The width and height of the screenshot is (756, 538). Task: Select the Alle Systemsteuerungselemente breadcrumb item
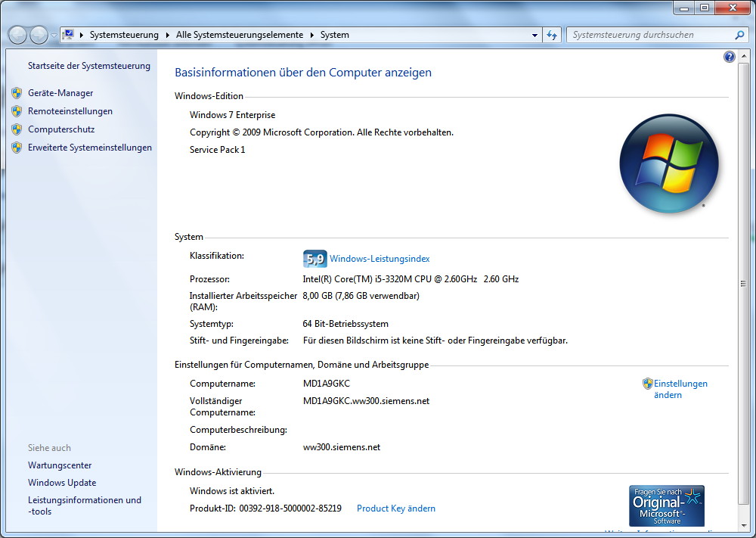(239, 35)
